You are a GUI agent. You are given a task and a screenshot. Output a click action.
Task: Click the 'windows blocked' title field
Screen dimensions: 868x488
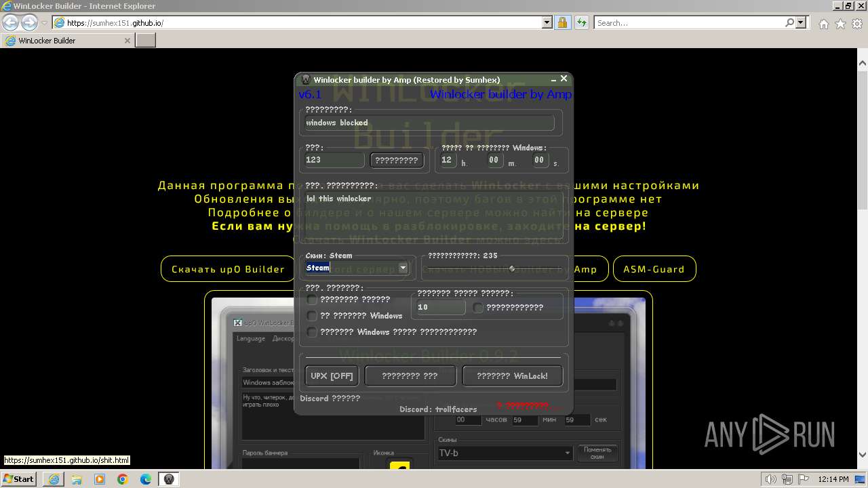pyautogui.click(x=429, y=123)
